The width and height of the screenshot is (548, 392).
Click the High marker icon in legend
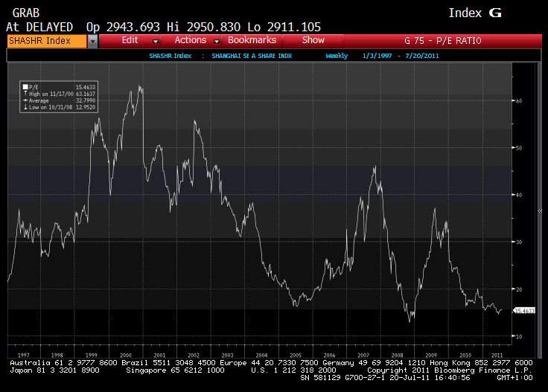coord(25,94)
